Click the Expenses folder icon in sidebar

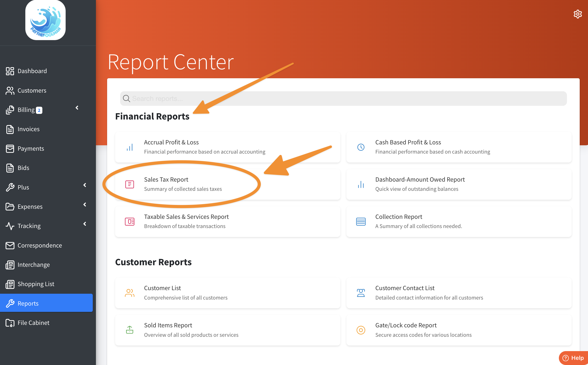(x=10, y=207)
